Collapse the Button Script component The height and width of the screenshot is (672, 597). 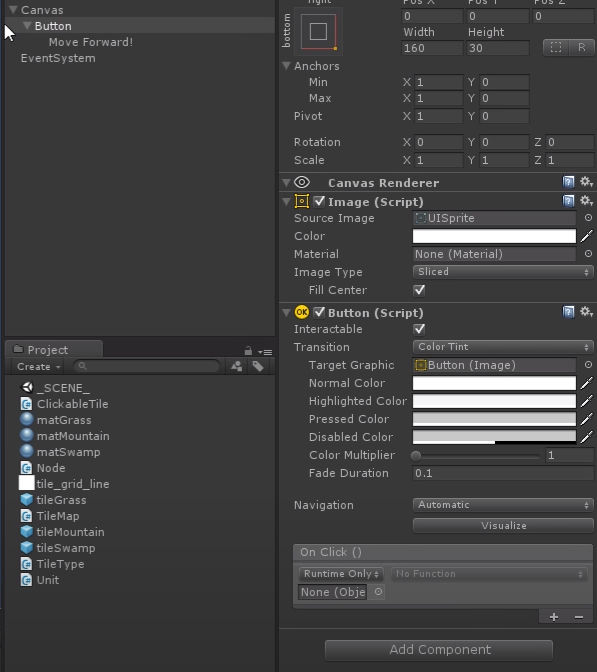tap(286, 312)
